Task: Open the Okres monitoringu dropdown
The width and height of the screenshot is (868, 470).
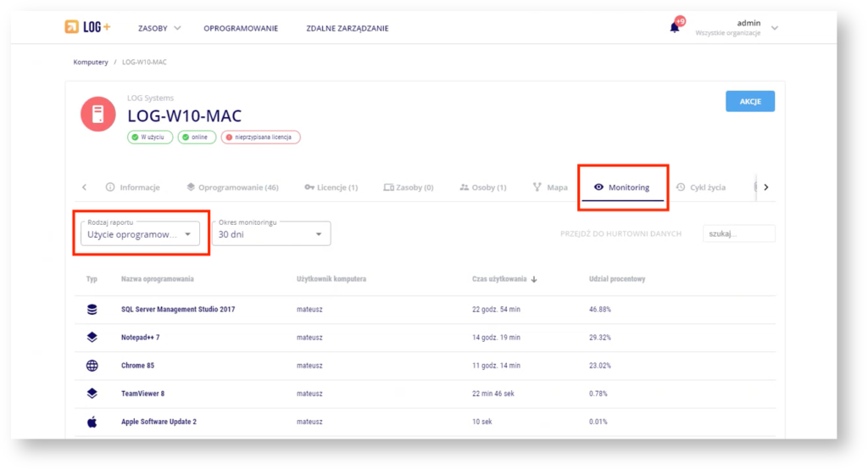Action: point(271,234)
